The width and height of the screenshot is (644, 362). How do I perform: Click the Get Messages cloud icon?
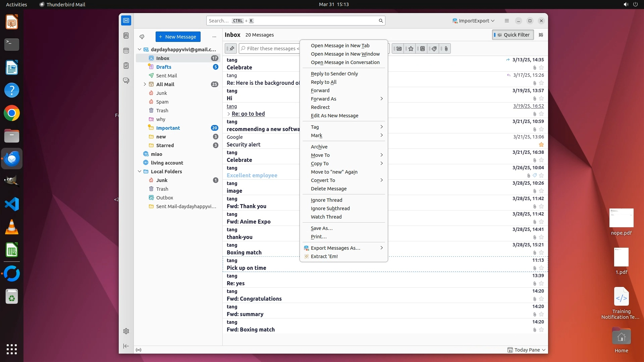142,37
